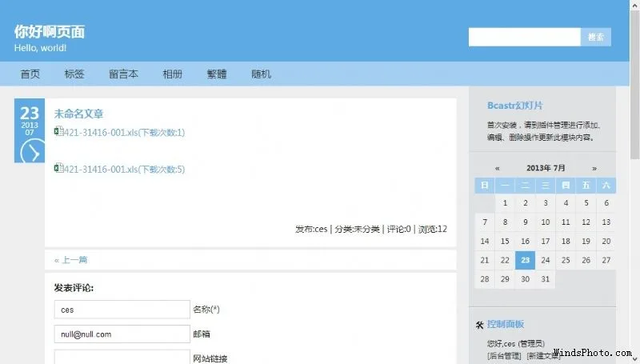The width and height of the screenshot is (640, 364).
Task: Click the page vertical scrollbar thumb
Action: 635,85
